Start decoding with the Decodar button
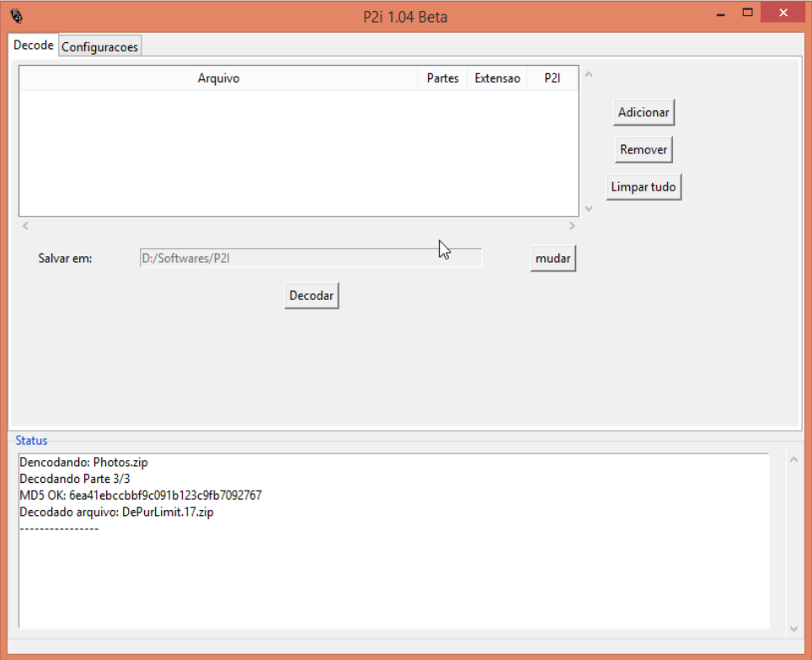The width and height of the screenshot is (812, 660). (311, 295)
